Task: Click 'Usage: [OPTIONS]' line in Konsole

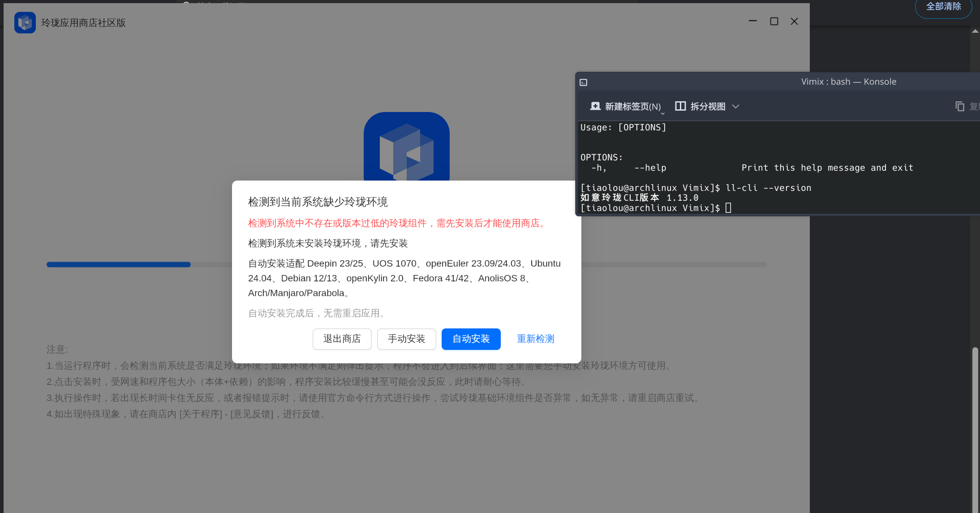Action: [623, 127]
